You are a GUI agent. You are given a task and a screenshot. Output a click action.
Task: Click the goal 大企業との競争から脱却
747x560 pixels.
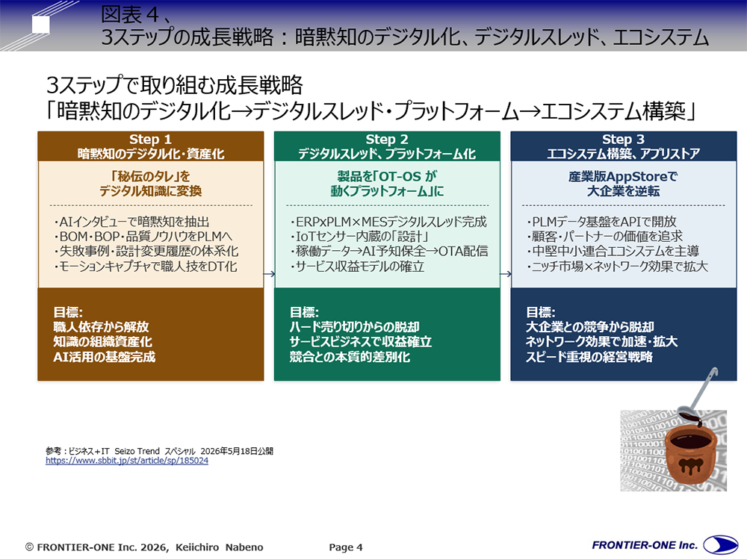590,327
